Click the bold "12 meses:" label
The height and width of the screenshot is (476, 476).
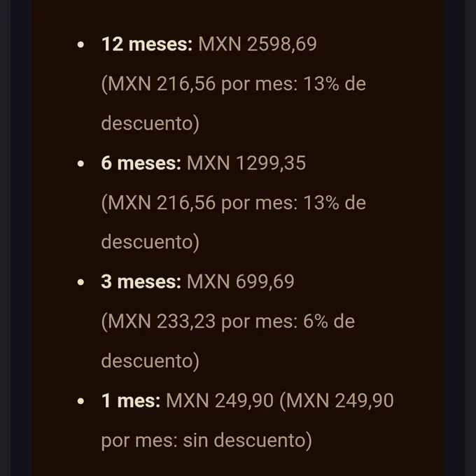point(147,44)
